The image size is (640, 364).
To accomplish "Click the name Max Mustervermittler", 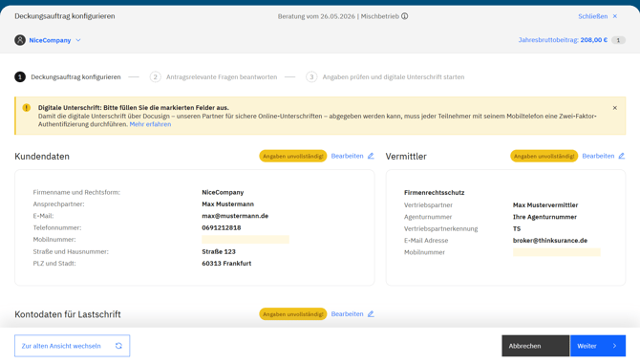I will (x=545, y=204).
